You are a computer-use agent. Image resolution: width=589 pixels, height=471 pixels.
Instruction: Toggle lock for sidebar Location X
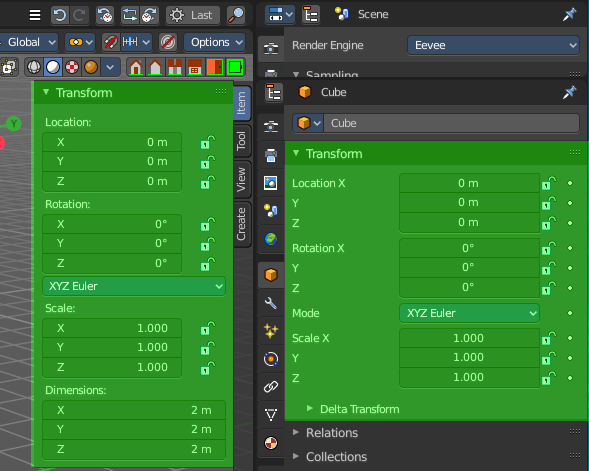tap(207, 142)
